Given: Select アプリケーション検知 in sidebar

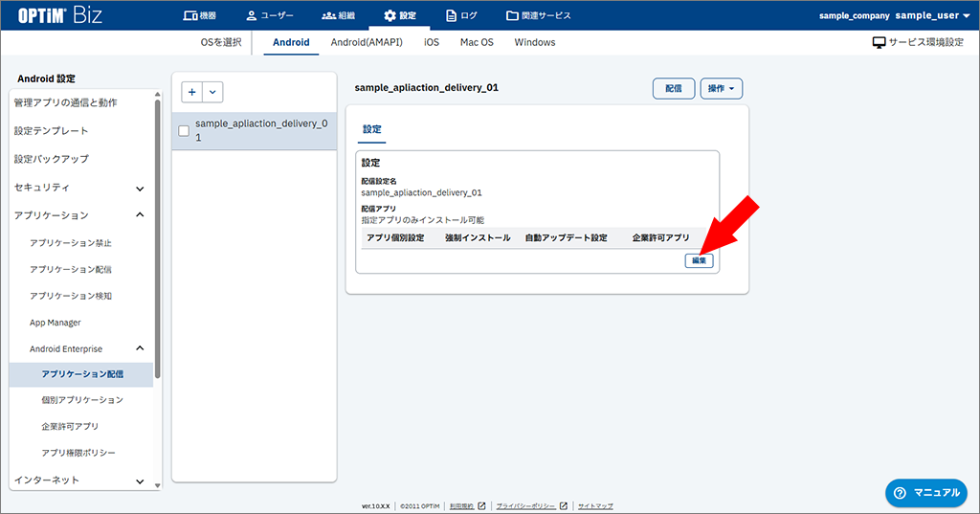Looking at the screenshot, I should pos(71,296).
